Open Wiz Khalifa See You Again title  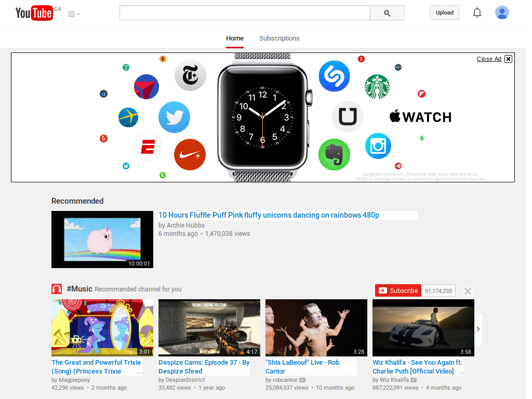pos(418,367)
